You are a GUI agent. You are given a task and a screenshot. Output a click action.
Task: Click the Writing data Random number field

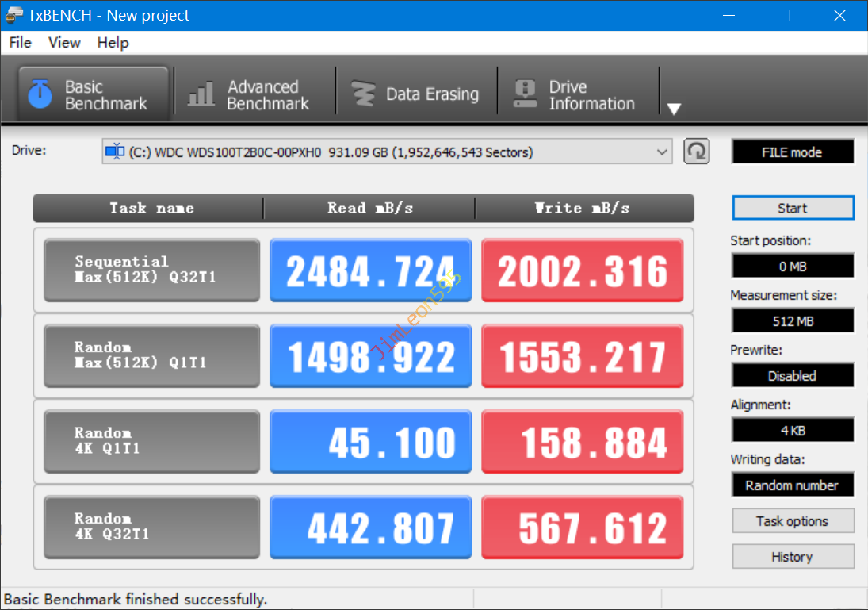[x=792, y=485]
